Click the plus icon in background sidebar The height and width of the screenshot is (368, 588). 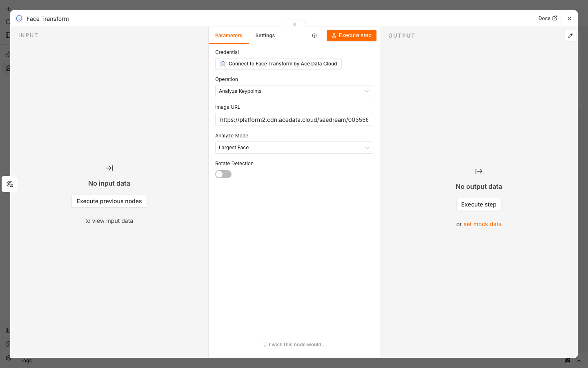pos(8,9)
